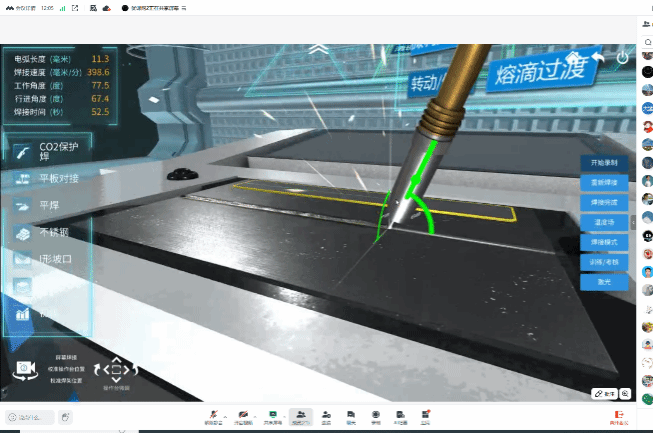
Task: Collapse the panel using the top double chevron
Action: pyautogui.click(x=318, y=48)
